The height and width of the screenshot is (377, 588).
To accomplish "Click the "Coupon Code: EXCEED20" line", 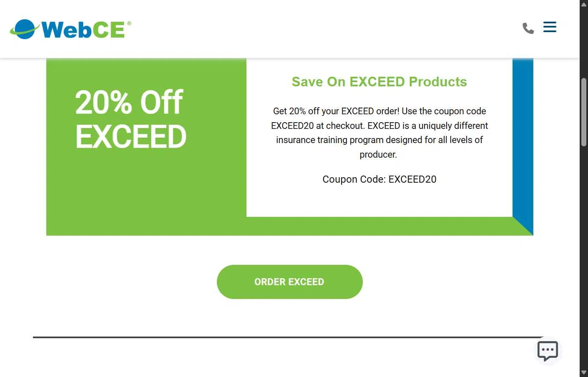I will (x=379, y=179).
